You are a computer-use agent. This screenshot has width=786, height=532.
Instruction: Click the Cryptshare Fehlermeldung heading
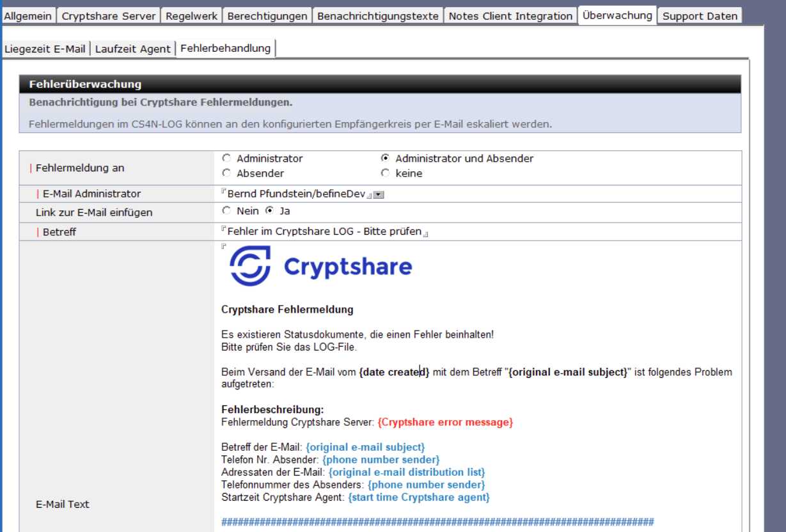click(x=287, y=309)
